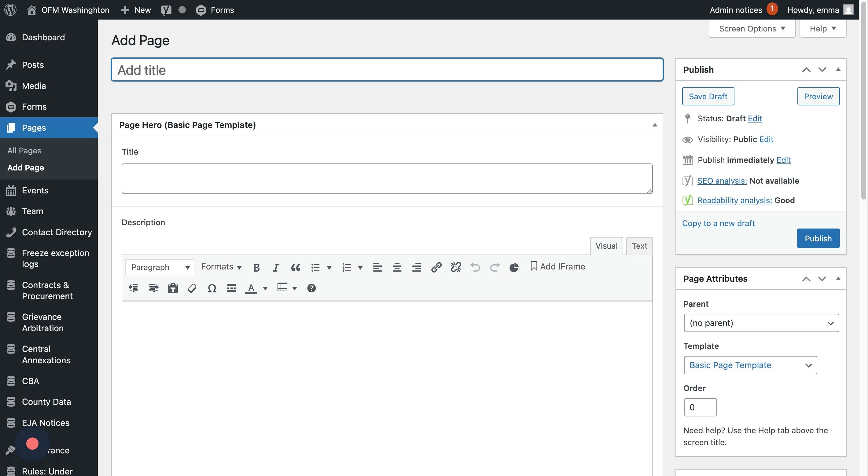Insert special character with Omega icon

(x=211, y=288)
